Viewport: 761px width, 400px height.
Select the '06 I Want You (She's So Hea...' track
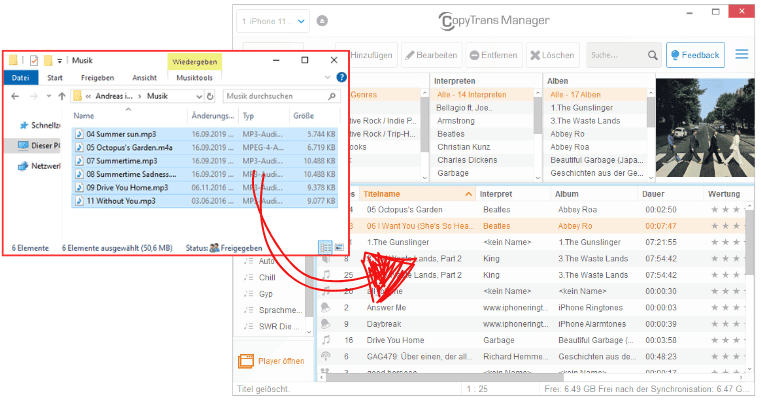click(531, 226)
